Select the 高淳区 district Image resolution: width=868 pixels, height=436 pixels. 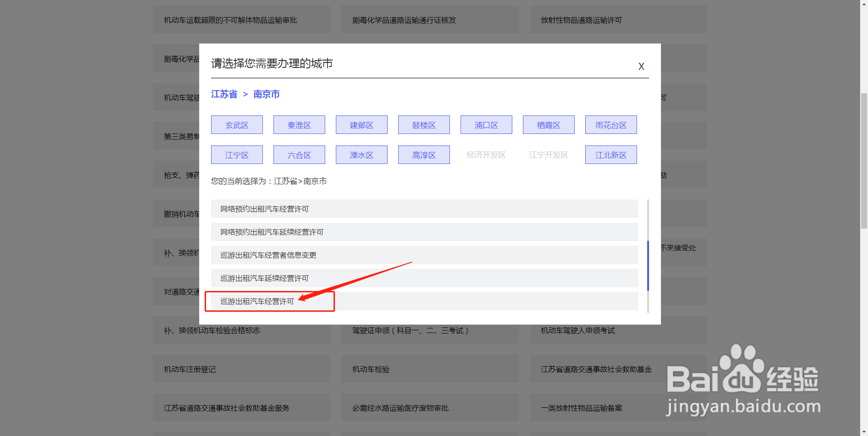[x=424, y=154]
